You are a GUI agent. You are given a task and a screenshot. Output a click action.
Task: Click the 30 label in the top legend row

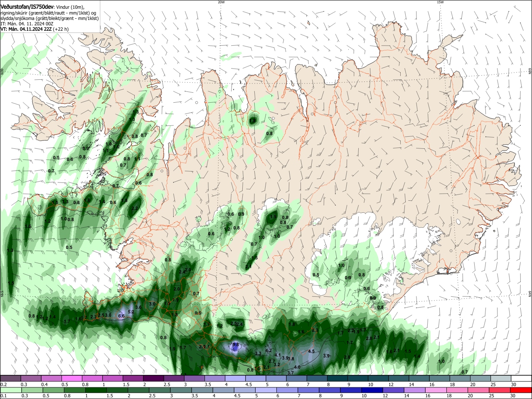pyautogui.click(x=514, y=384)
